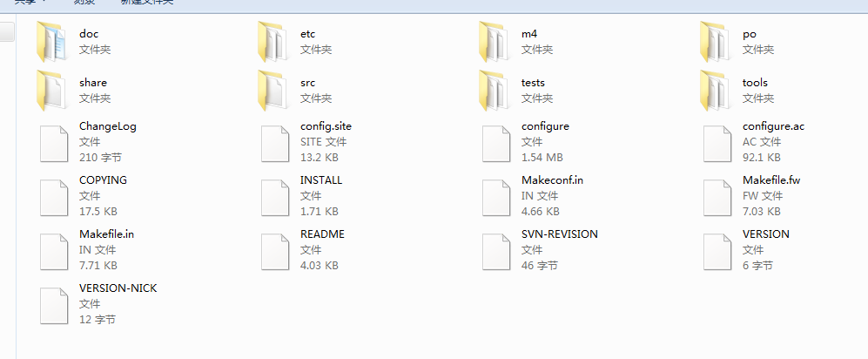Select the po folder icon
This screenshot has height=359, width=868.
pos(716,42)
